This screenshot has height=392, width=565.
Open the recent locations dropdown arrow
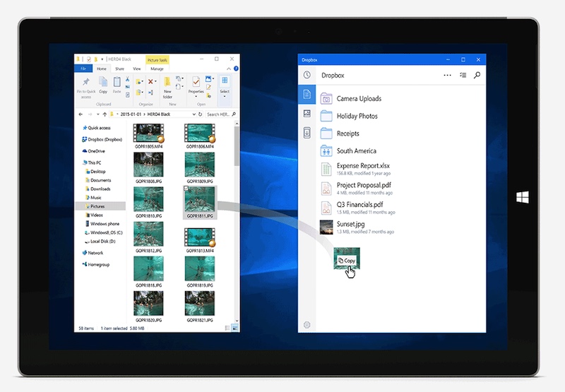(x=97, y=114)
